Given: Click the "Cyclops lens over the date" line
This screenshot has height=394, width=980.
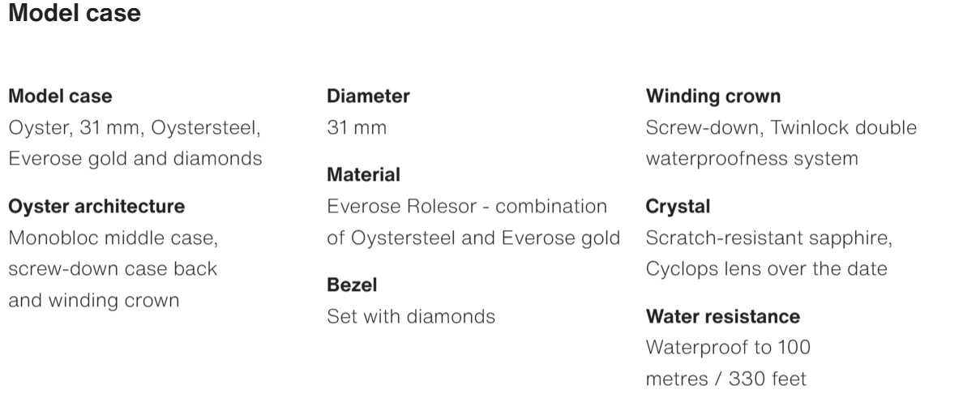Looking at the screenshot, I should [766, 269].
